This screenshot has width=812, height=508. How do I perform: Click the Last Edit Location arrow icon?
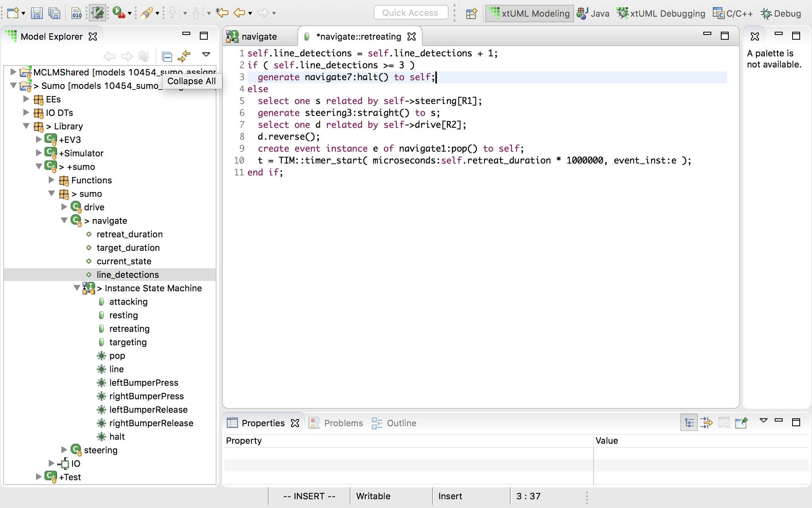coord(222,13)
